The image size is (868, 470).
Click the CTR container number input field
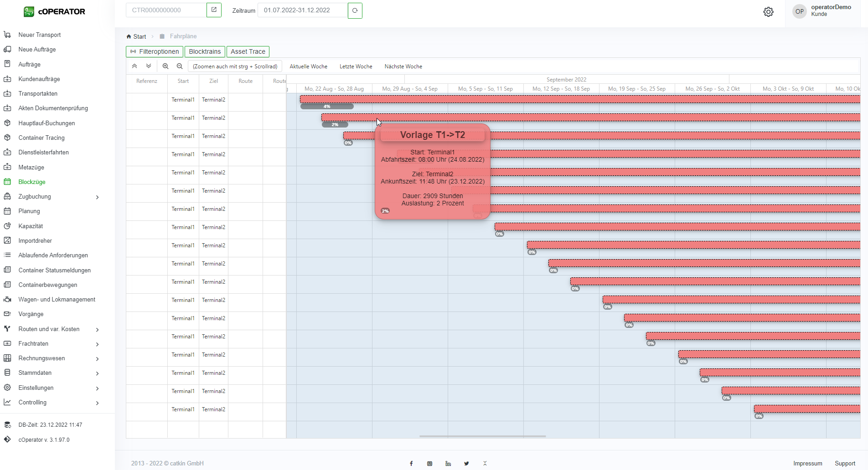(x=166, y=10)
